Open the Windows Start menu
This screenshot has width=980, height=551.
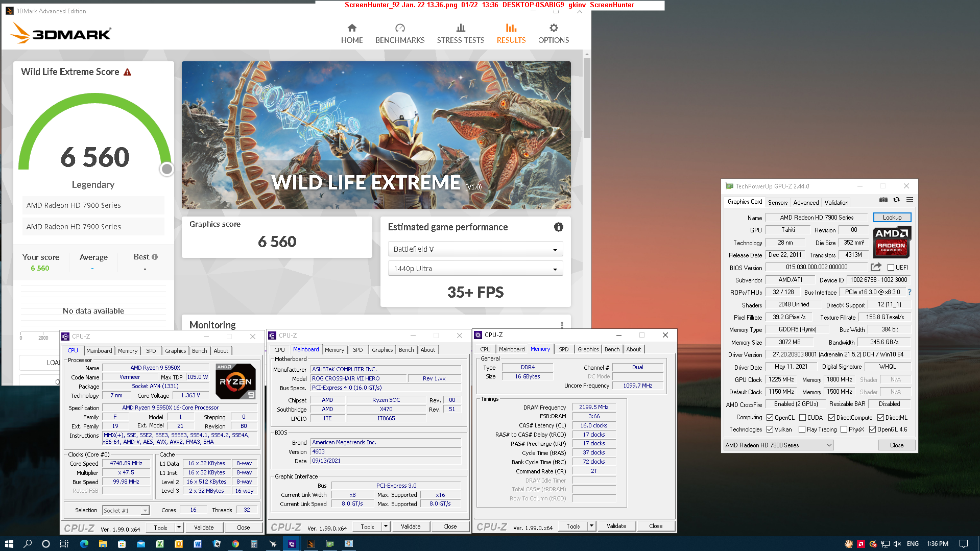click(x=9, y=543)
